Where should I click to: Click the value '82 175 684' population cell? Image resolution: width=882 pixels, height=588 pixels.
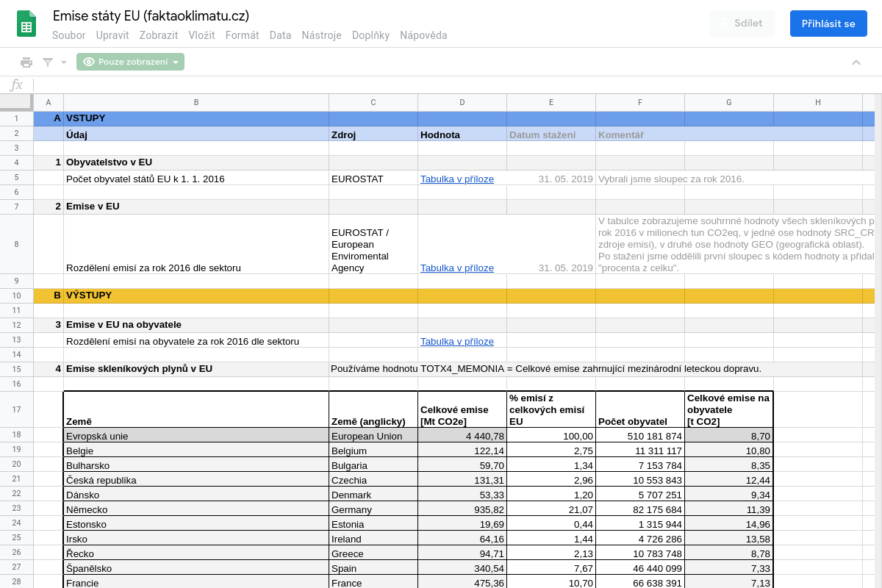[x=640, y=509]
